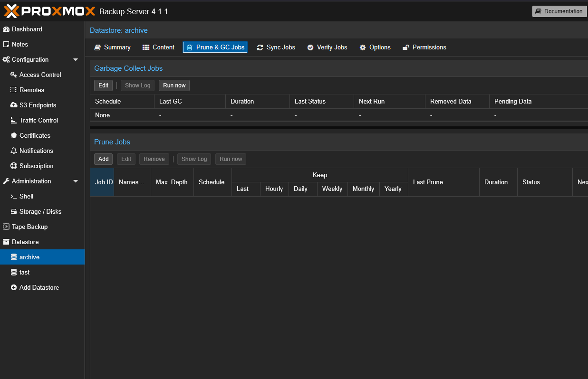Open the Dashboard icon at sidebar top

[x=6, y=29]
